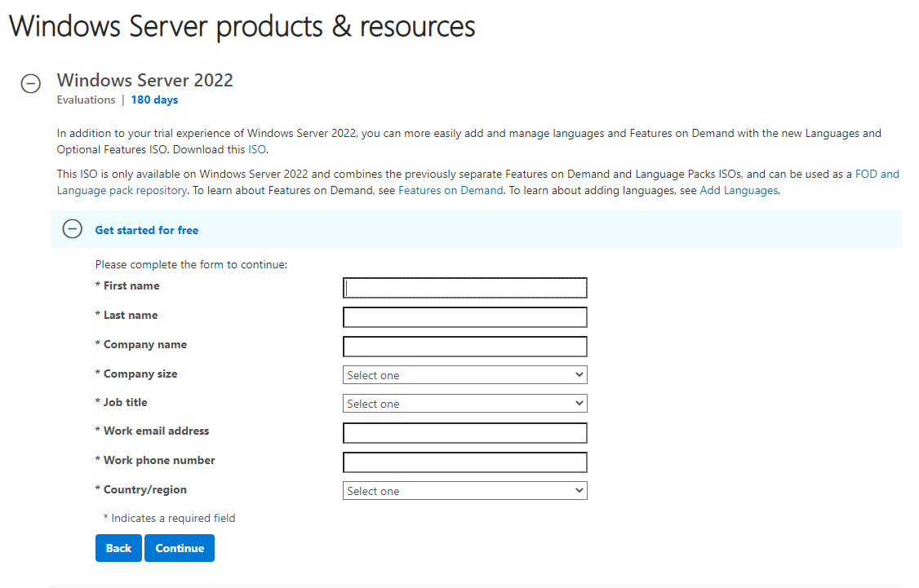919x588 pixels.
Task: Click the Evaluations label
Action: pos(87,99)
